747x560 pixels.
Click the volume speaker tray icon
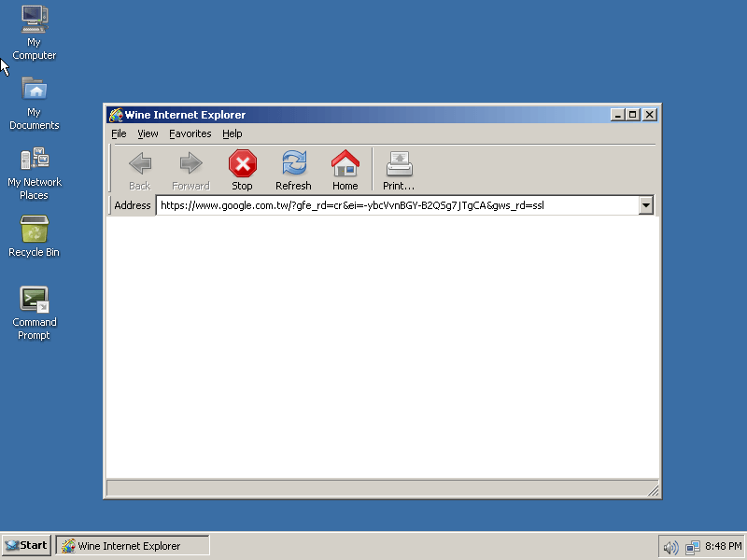pyautogui.click(x=670, y=547)
